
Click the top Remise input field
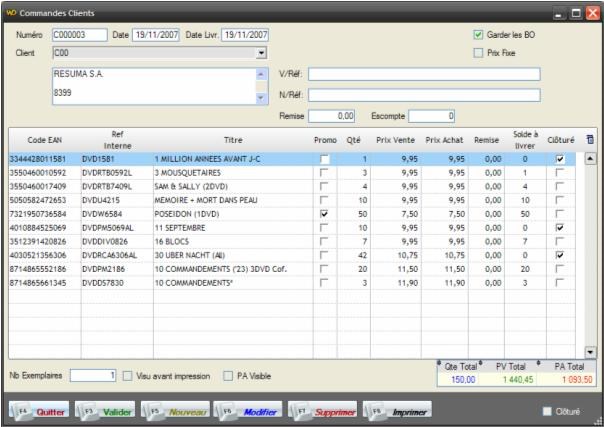click(x=331, y=116)
